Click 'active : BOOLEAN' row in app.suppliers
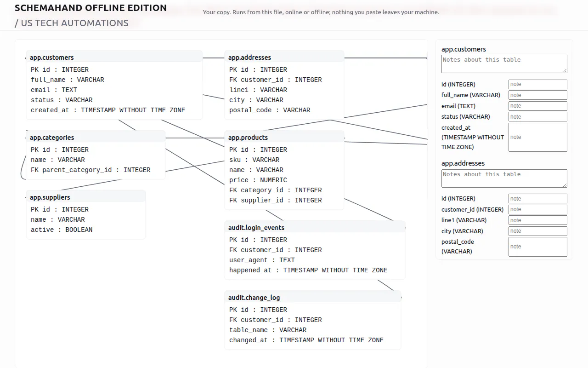The height and width of the screenshot is (368, 588). tap(62, 230)
